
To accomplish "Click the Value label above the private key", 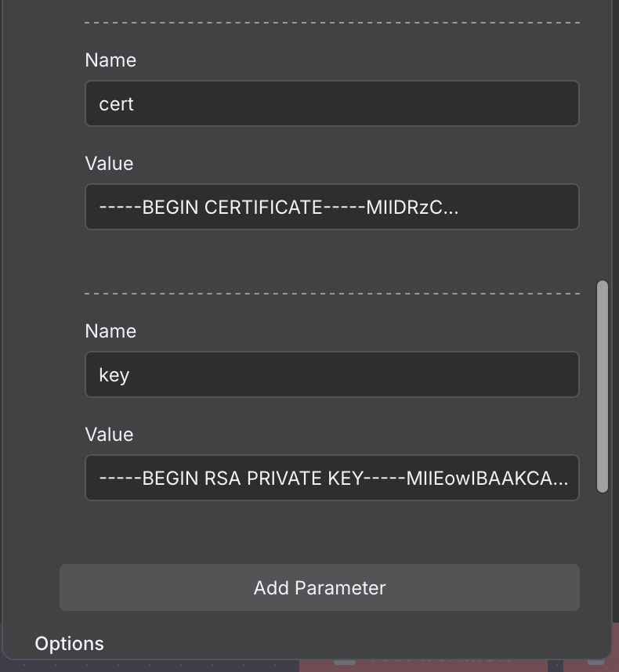I will [x=109, y=435].
